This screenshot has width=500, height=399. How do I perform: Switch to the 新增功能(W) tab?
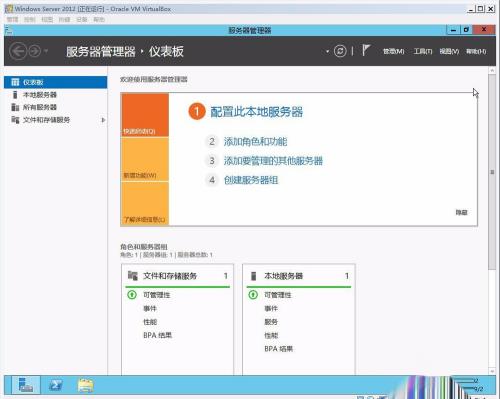145,159
